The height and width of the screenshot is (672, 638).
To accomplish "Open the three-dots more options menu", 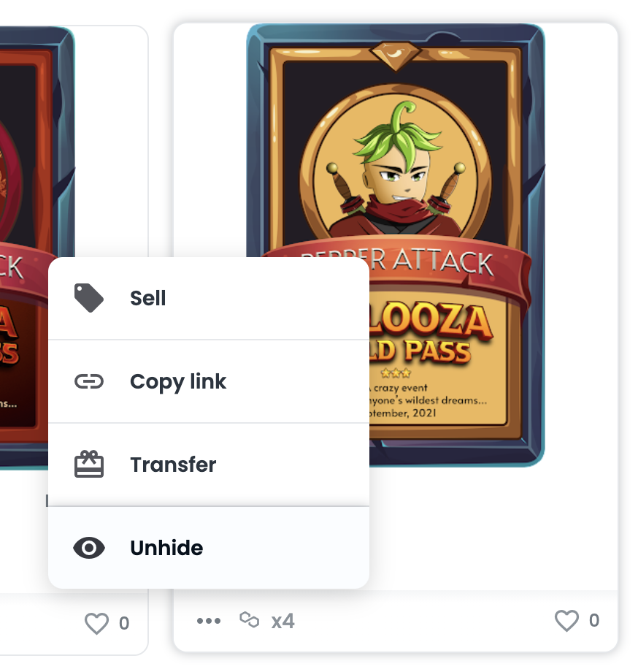I will [x=209, y=621].
